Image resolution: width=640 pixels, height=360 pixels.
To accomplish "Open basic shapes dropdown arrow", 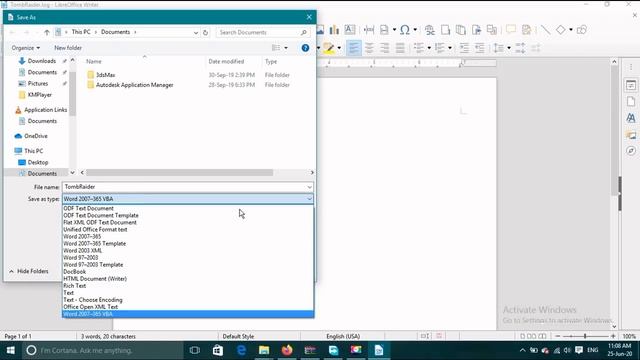I will [x=571, y=29].
